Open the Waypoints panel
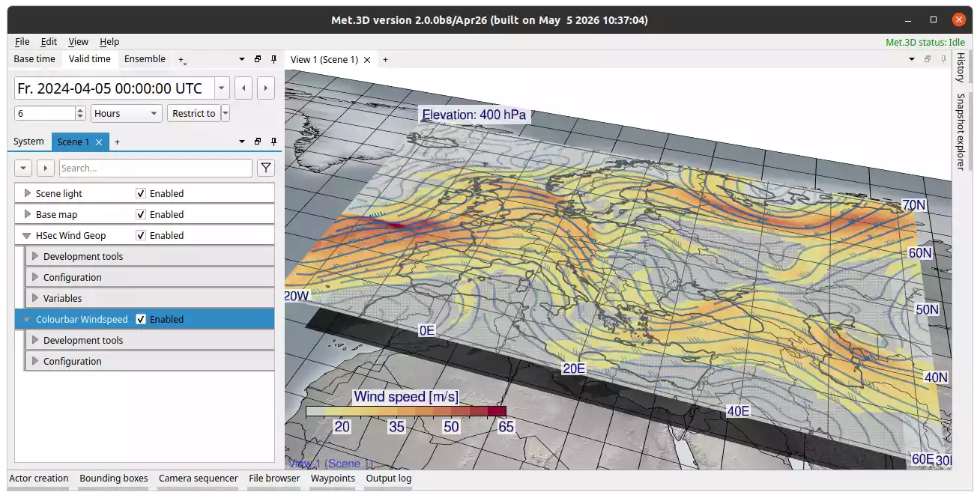This screenshot has width=980, height=498. coord(333,479)
